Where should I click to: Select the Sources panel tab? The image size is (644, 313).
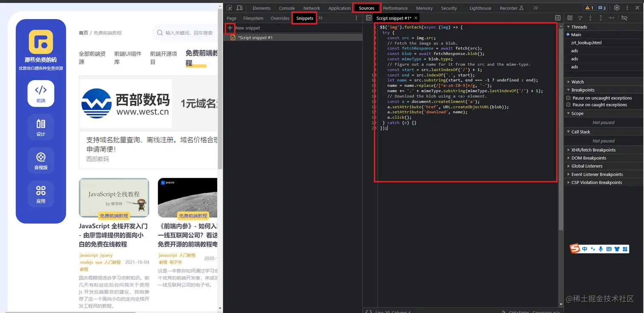[366, 8]
